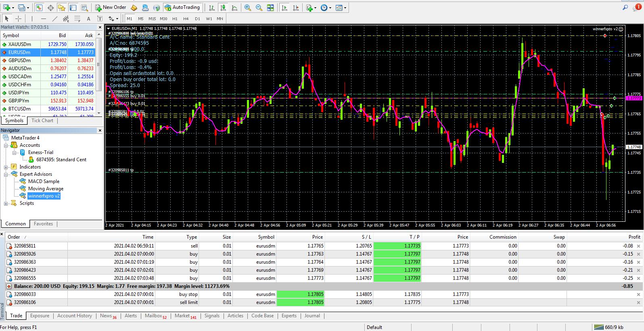This screenshot has height=331, width=644.
Task: Click the Zoom In magnifier icon
Action: pyautogui.click(x=247, y=8)
